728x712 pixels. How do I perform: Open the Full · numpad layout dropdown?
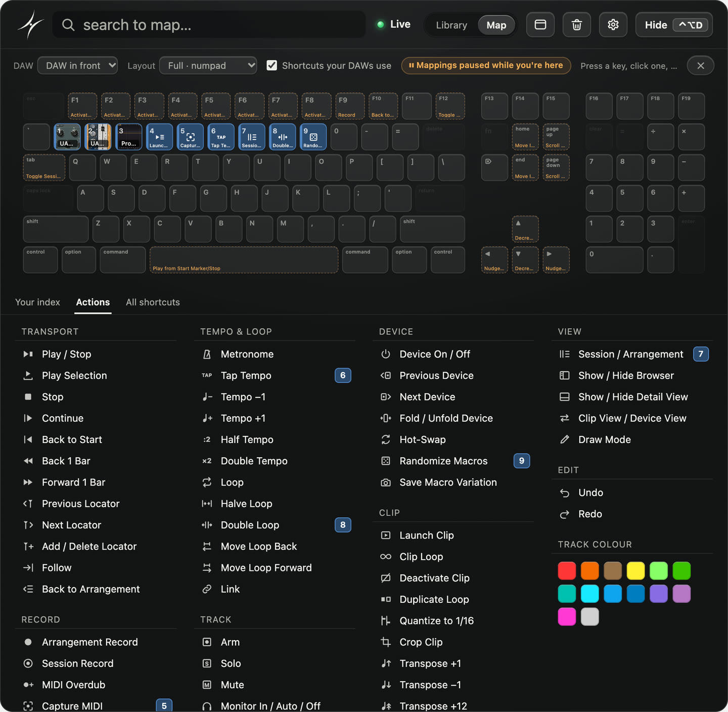[x=208, y=66]
